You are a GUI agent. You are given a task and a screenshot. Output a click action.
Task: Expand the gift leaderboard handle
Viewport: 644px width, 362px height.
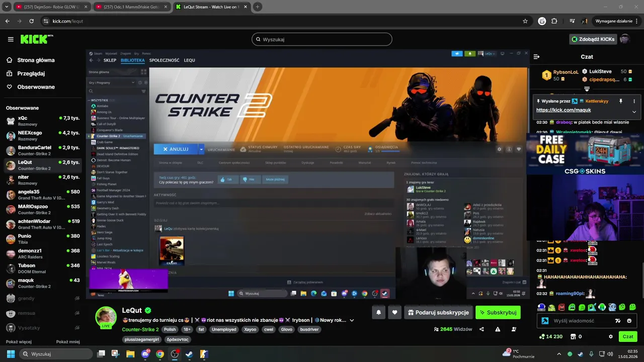coord(587,89)
